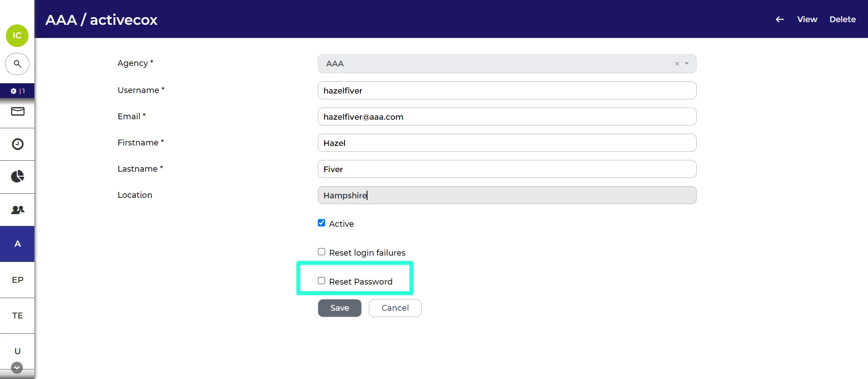868x379 pixels.
Task: Click the 'AAA / activecox' page title
Action: 101,20
